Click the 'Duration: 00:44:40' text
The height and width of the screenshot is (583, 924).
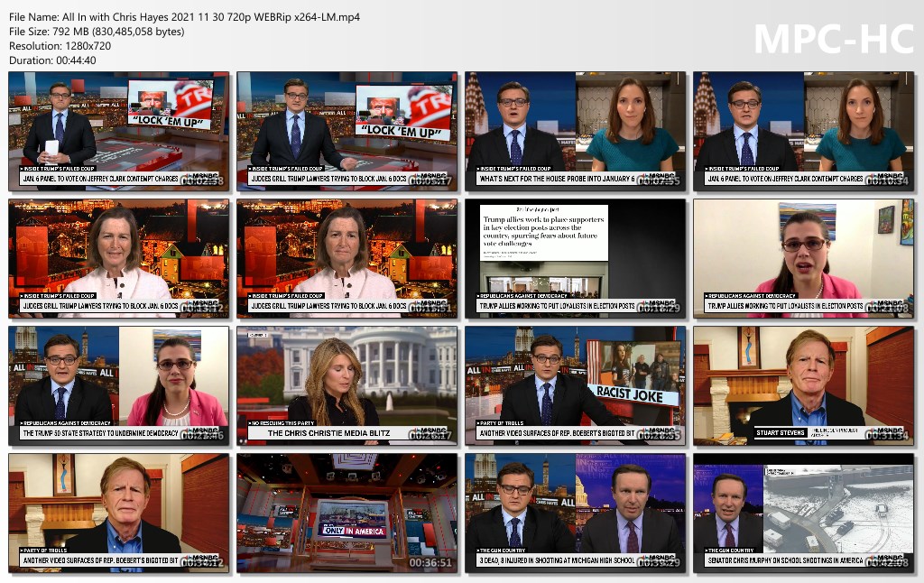[x=52, y=60]
